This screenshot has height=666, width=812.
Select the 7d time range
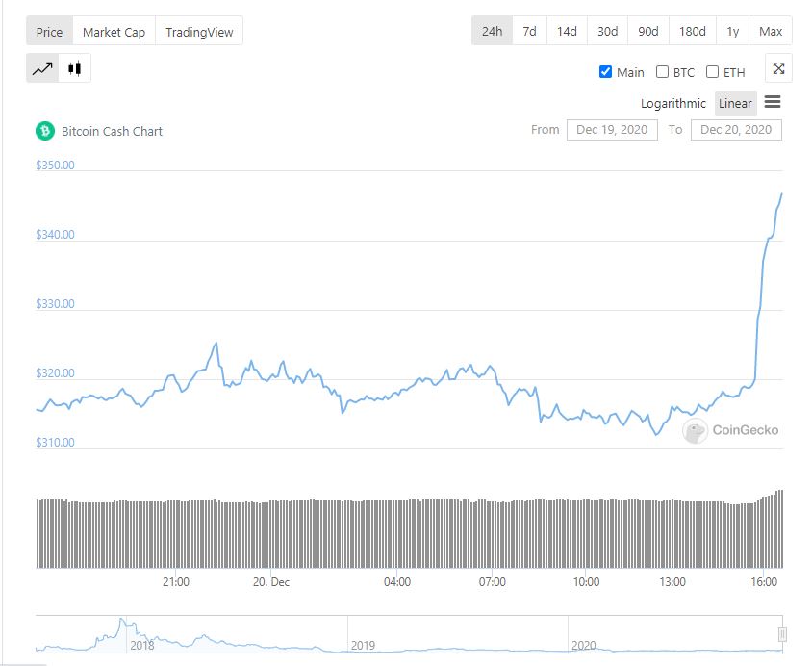(x=529, y=31)
